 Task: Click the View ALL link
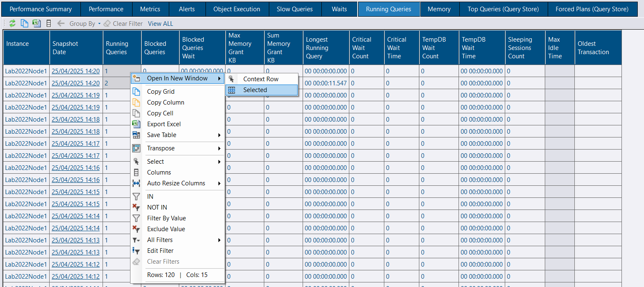[160, 23]
